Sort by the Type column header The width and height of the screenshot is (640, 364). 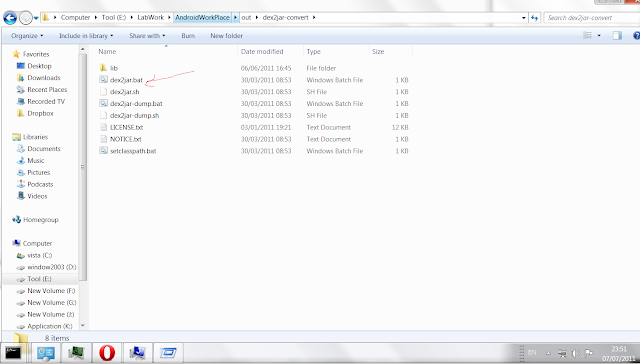[313, 51]
